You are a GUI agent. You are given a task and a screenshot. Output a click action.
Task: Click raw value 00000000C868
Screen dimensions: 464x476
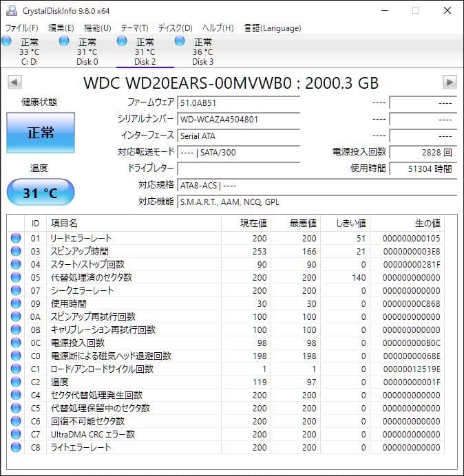tap(412, 303)
